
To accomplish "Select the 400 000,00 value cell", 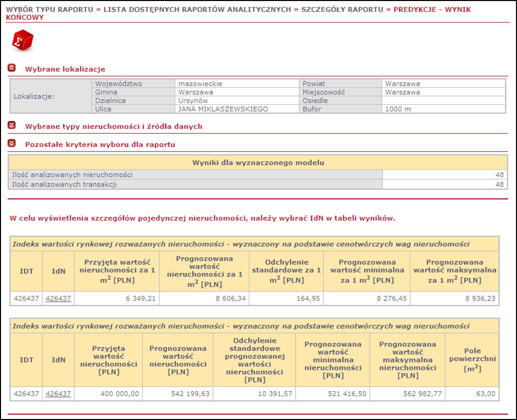I will click(109, 394).
